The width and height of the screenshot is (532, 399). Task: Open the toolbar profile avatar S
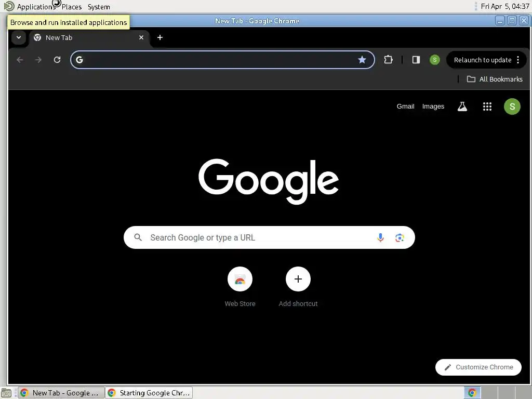click(x=435, y=60)
